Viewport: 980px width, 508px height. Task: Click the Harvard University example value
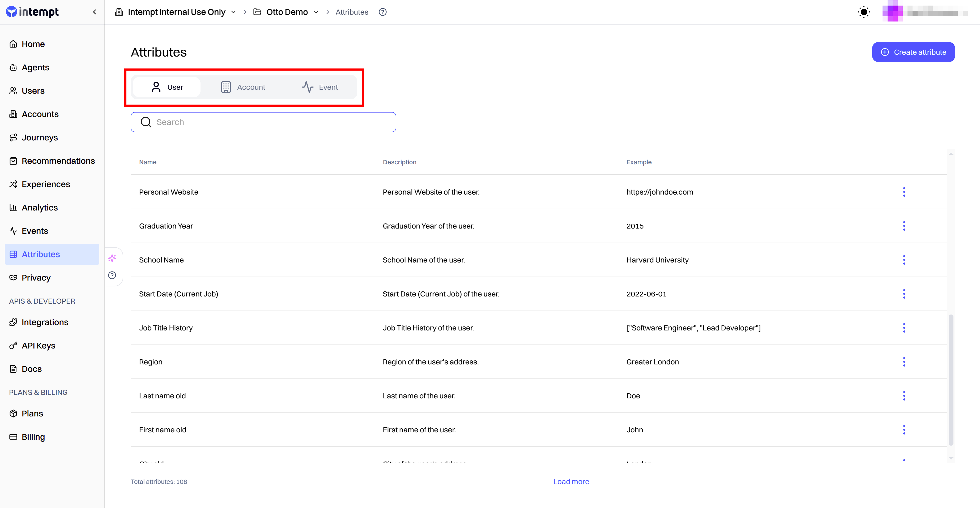click(657, 260)
